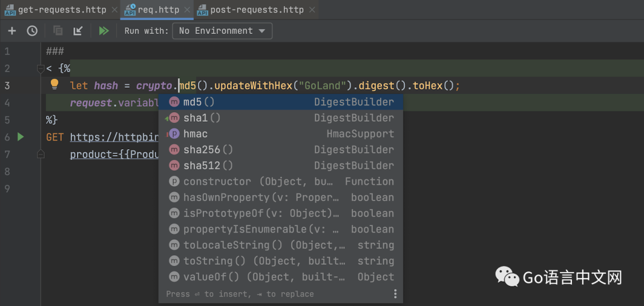The image size is (644, 306).
Task: Collapse the script block at line 2
Action: pyautogui.click(x=41, y=69)
